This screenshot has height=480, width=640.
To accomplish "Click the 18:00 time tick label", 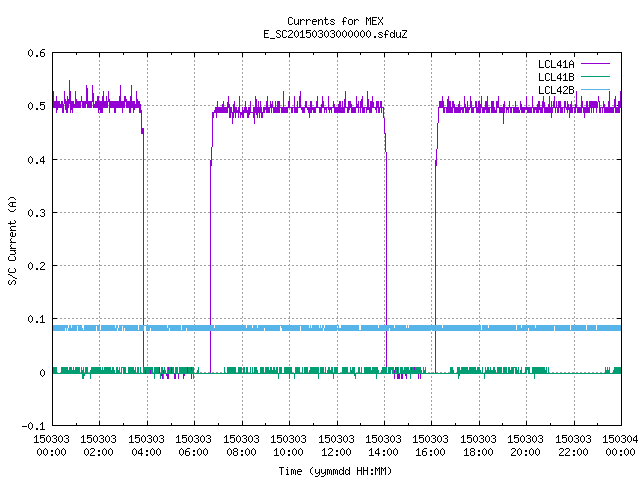I will pyautogui.click(x=478, y=452).
